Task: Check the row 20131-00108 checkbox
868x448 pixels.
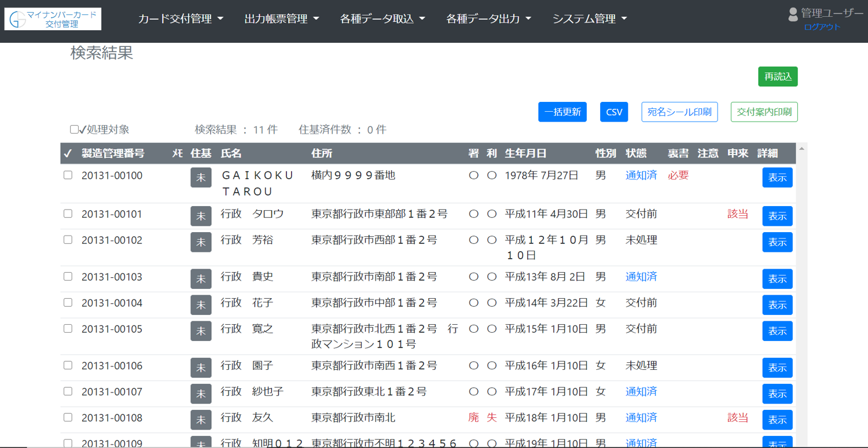Action: click(x=68, y=417)
